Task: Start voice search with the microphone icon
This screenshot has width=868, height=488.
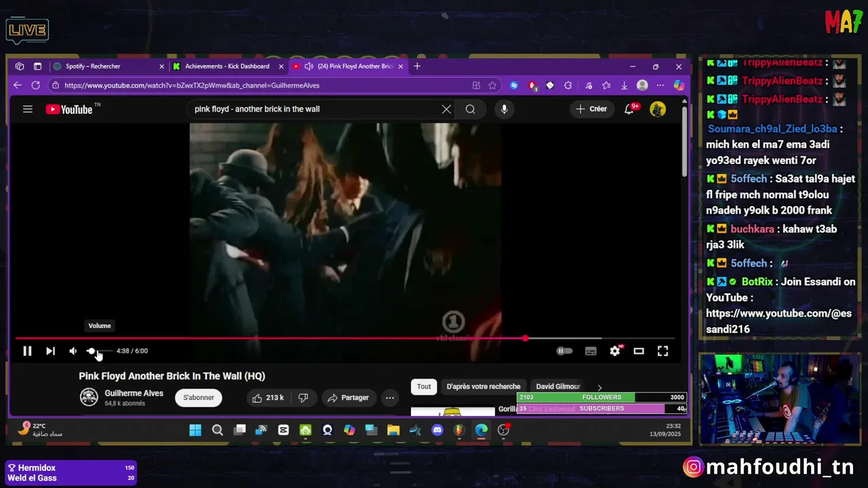Action: coord(504,109)
